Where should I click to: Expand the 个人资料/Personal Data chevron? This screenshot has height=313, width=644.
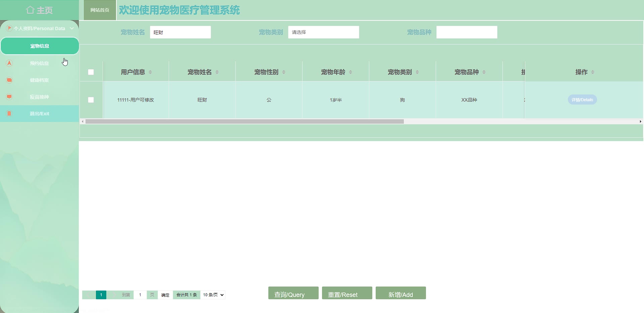tap(72, 28)
